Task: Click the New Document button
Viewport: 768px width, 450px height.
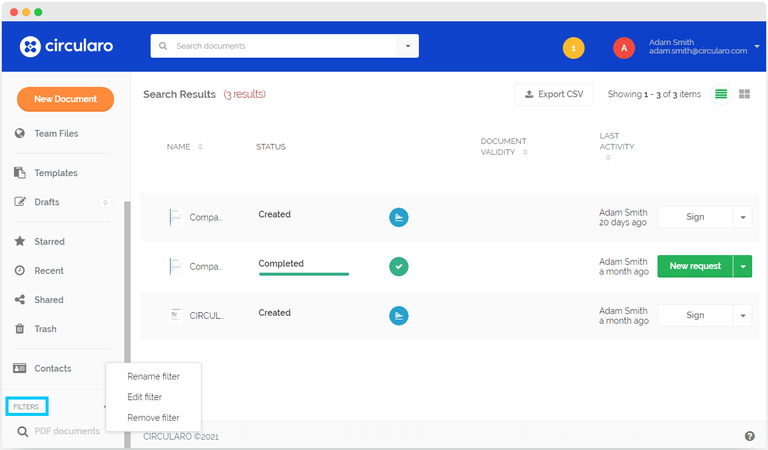Action: pyautogui.click(x=65, y=99)
